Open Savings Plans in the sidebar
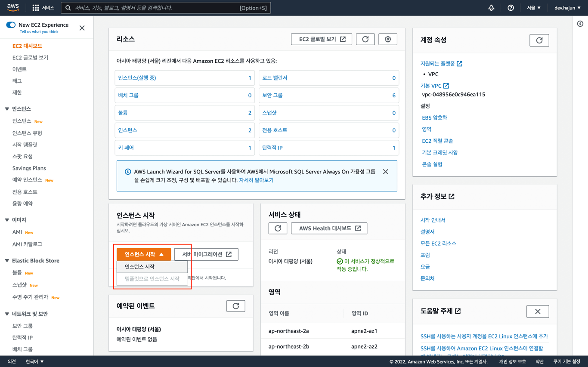 pos(29,168)
